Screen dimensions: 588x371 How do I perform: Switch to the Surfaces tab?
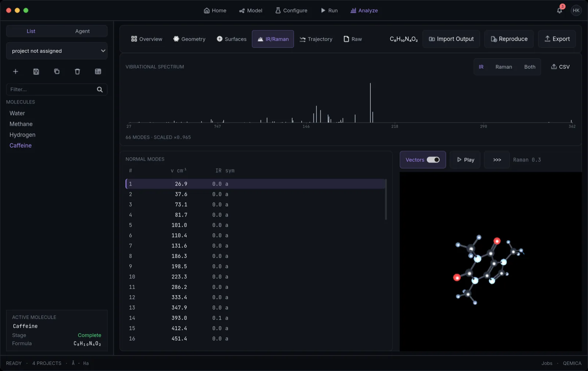point(232,39)
